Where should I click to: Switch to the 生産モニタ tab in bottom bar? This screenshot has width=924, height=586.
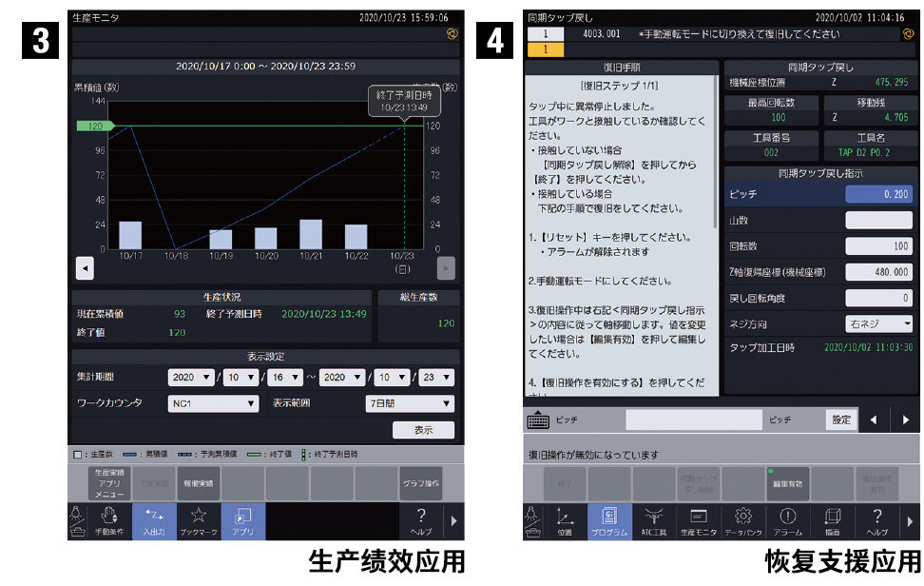[698, 521]
